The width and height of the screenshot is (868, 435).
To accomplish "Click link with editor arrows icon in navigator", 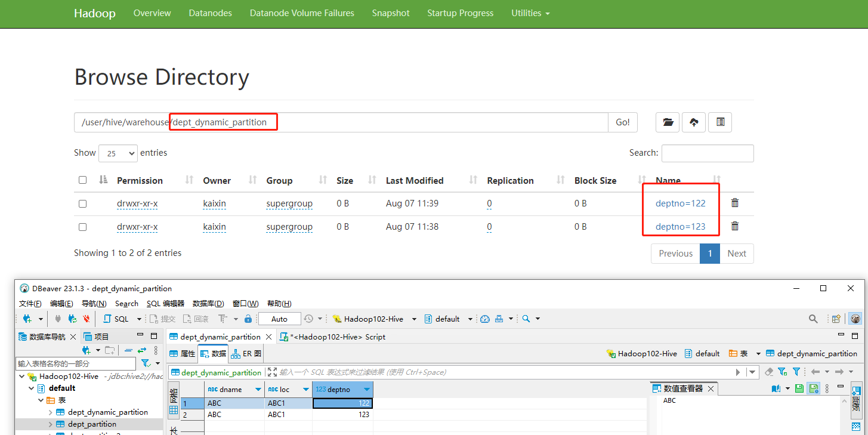I will [142, 350].
